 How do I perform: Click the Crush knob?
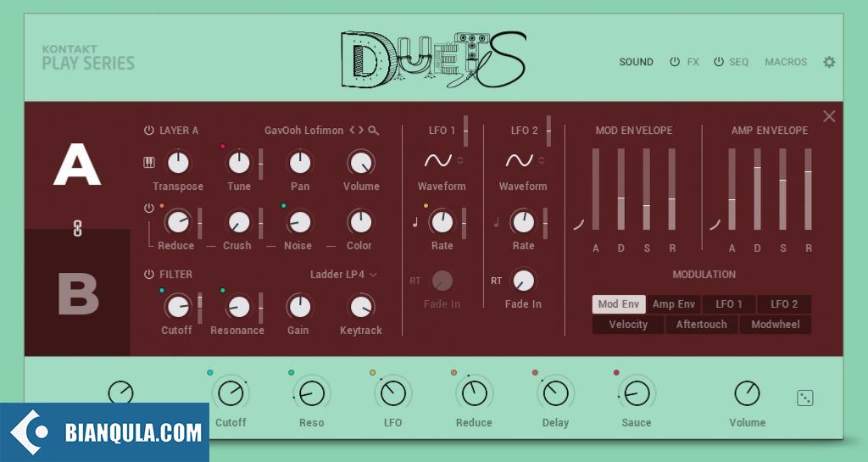click(x=239, y=222)
